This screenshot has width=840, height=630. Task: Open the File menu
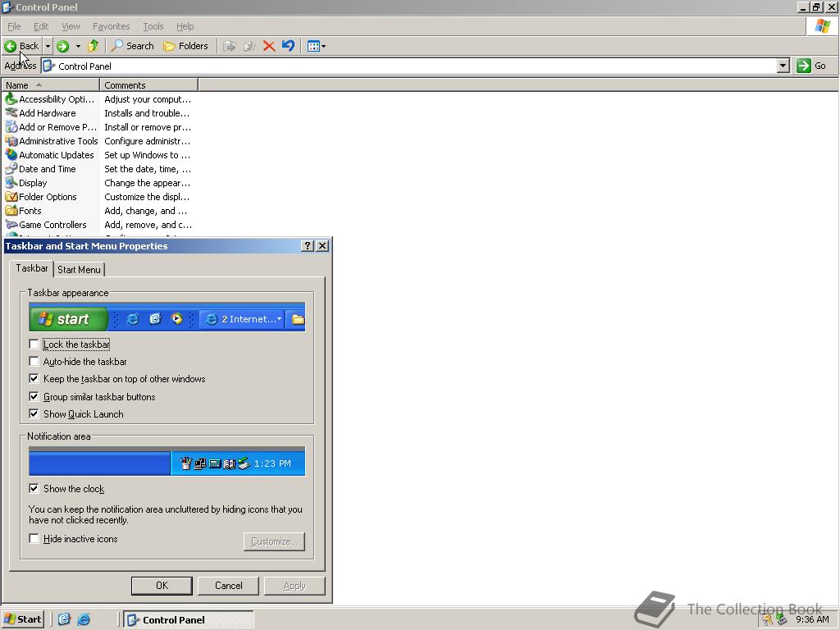tap(14, 26)
